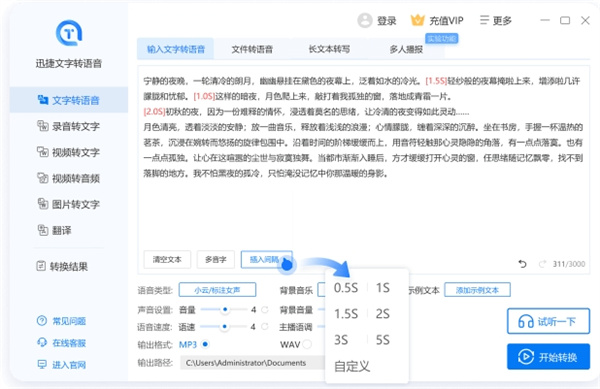Click the 登录 login text
Screen dimensions: 600x389
coord(386,21)
